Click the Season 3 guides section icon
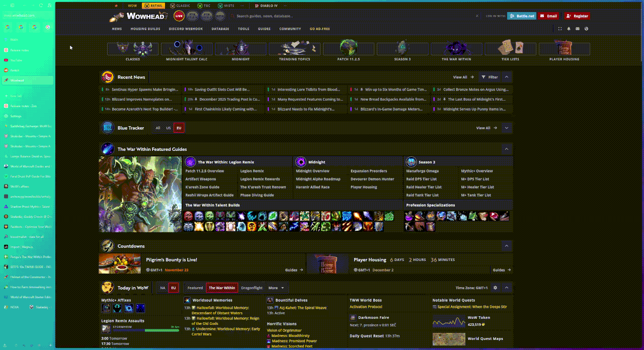Viewport: 644px width, 350px height. 411,162
